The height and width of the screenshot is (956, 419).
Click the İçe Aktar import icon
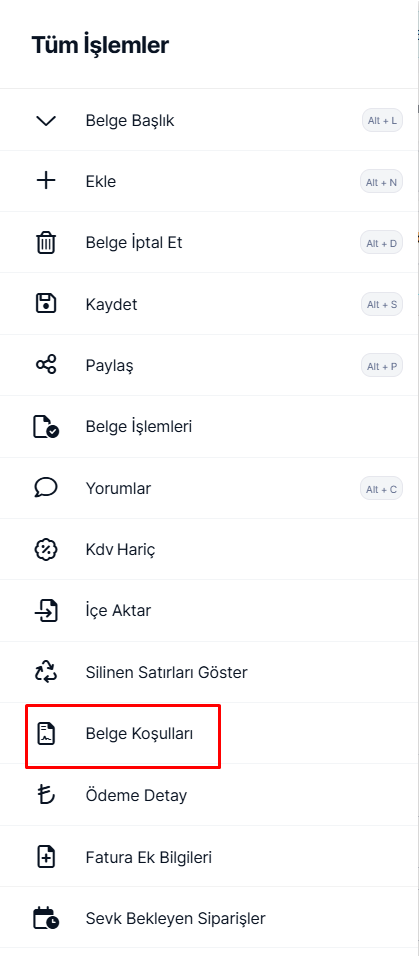pos(46,610)
